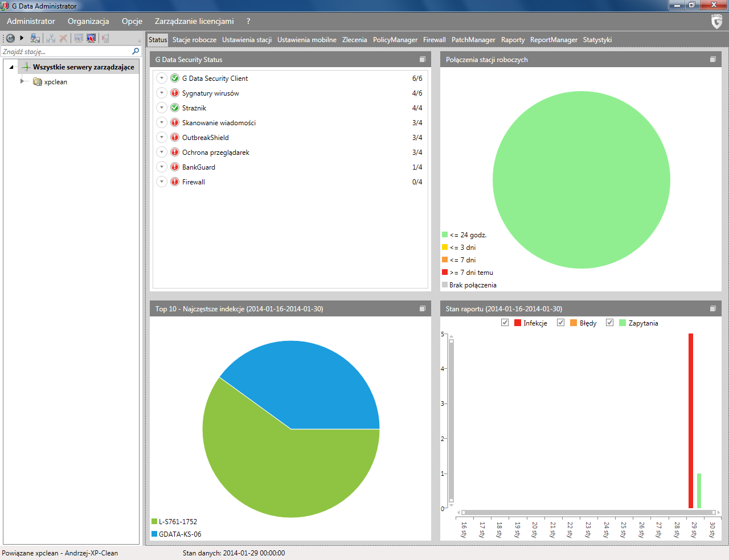Click the green <= 24 godz. legend swatch

(x=445, y=234)
